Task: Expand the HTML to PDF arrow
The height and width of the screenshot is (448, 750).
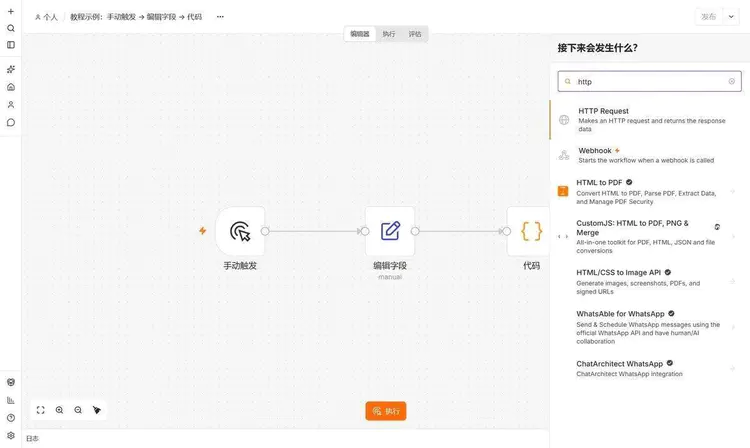Action: coord(732,192)
